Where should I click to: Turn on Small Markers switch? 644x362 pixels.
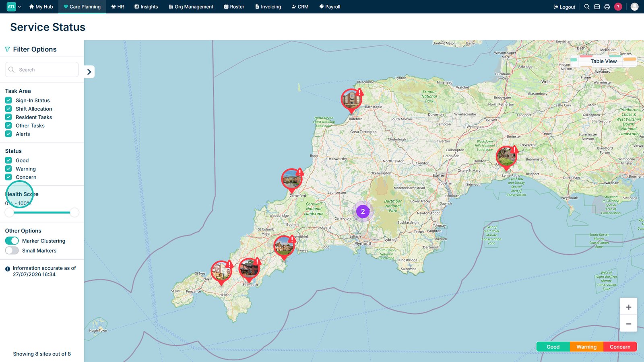pos(12,250)
